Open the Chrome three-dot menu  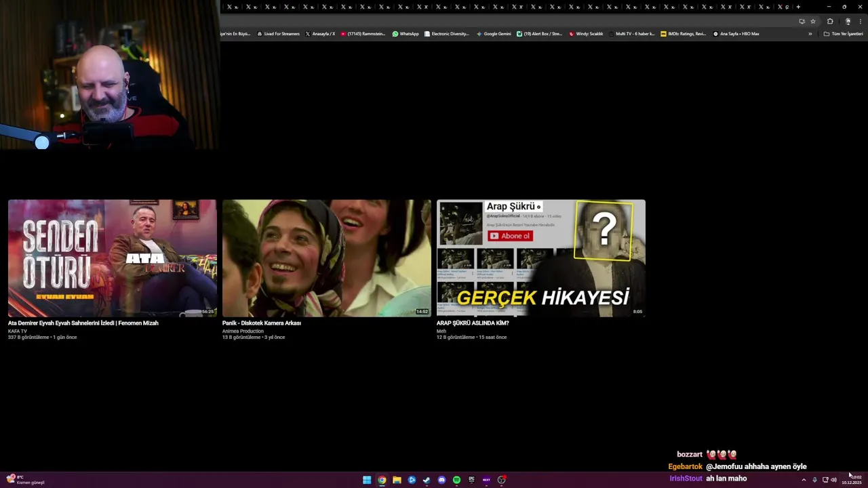click(x=861, y=21)
